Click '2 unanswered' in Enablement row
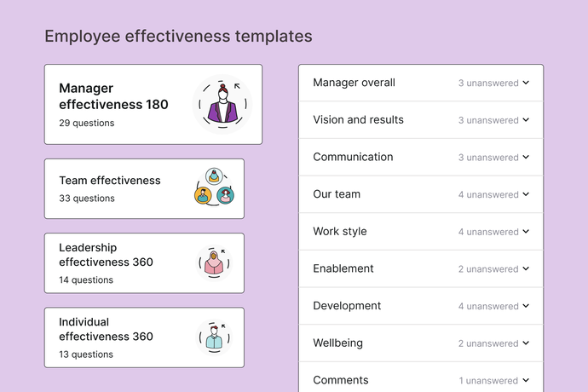 488,269
